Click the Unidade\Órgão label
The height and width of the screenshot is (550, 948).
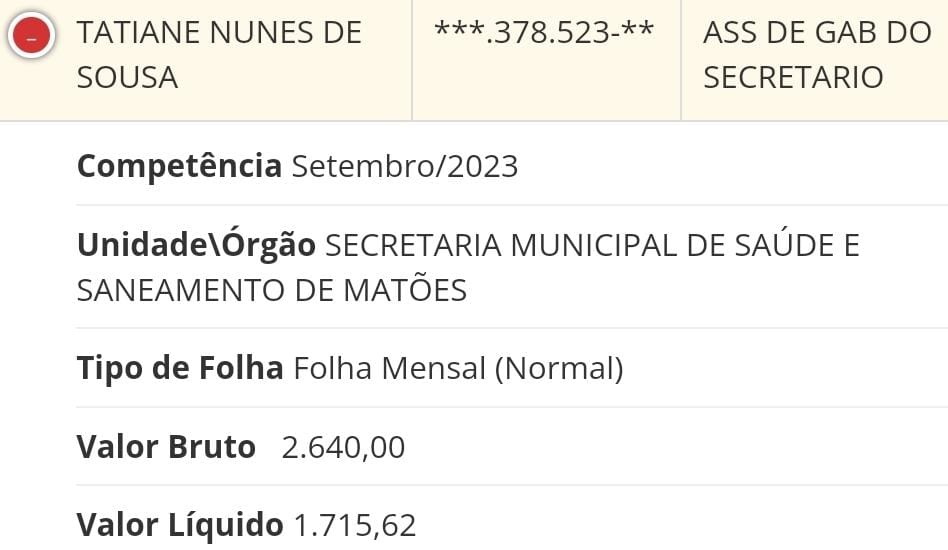196,245
